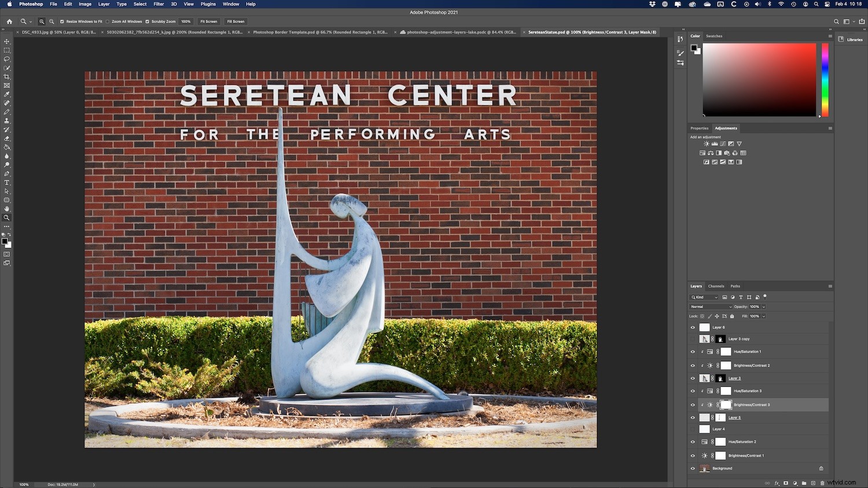This screenshot has height=488, width=868.
Task: Open the Filter menu
Action: click(159, 4)
